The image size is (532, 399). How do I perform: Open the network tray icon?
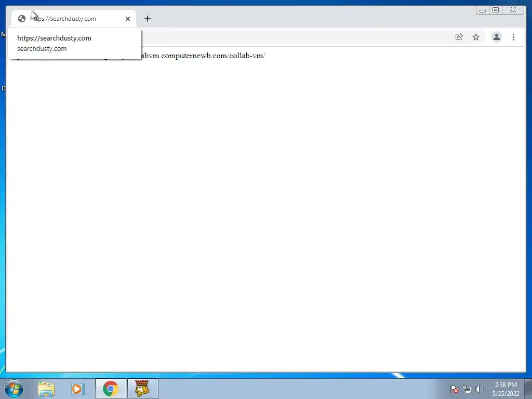click(x=467, y=389)
